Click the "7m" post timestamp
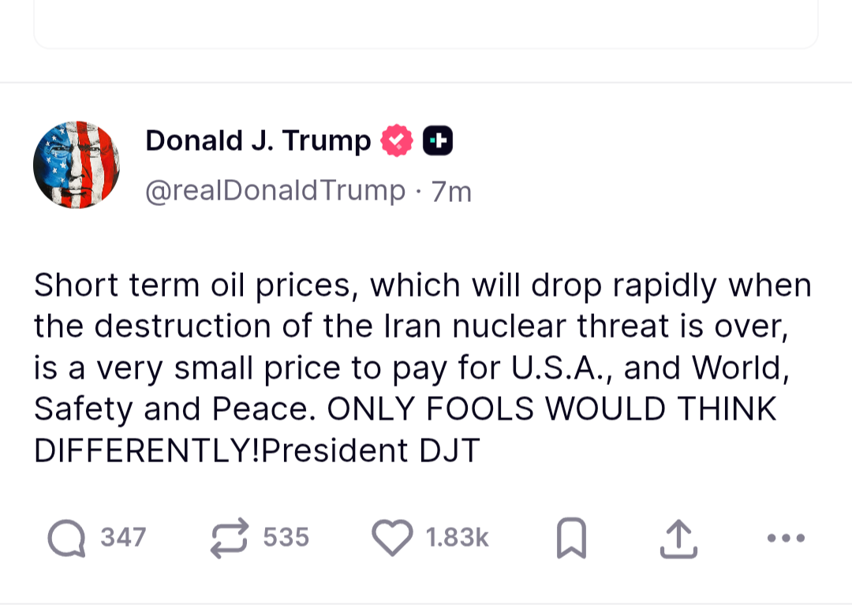 click(452, 192)
